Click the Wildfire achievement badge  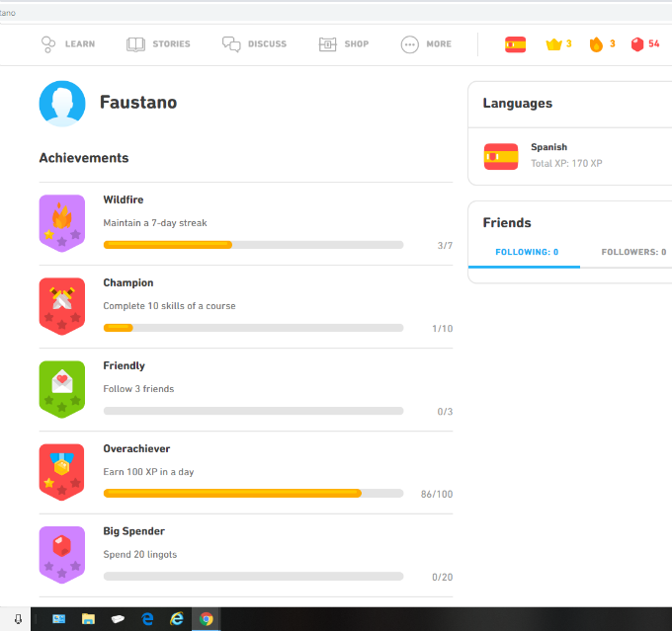click(x=62, y=223)
